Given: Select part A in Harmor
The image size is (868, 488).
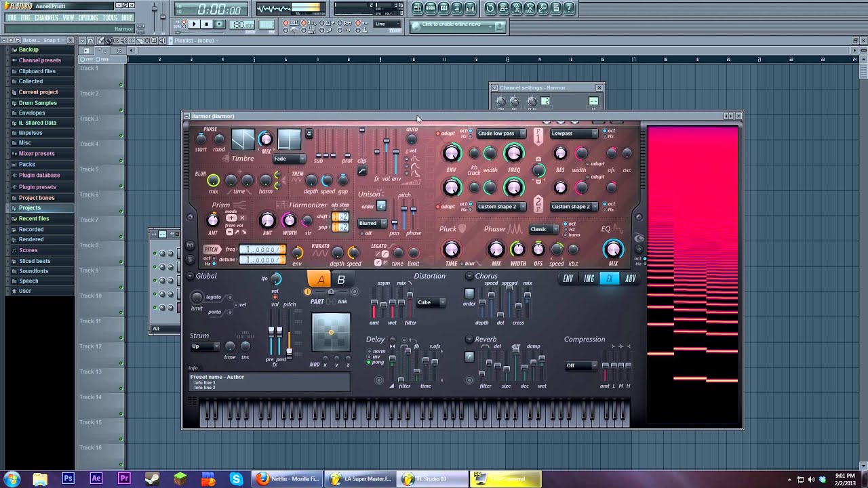Looking at the screenshot, I should point(320,279).
